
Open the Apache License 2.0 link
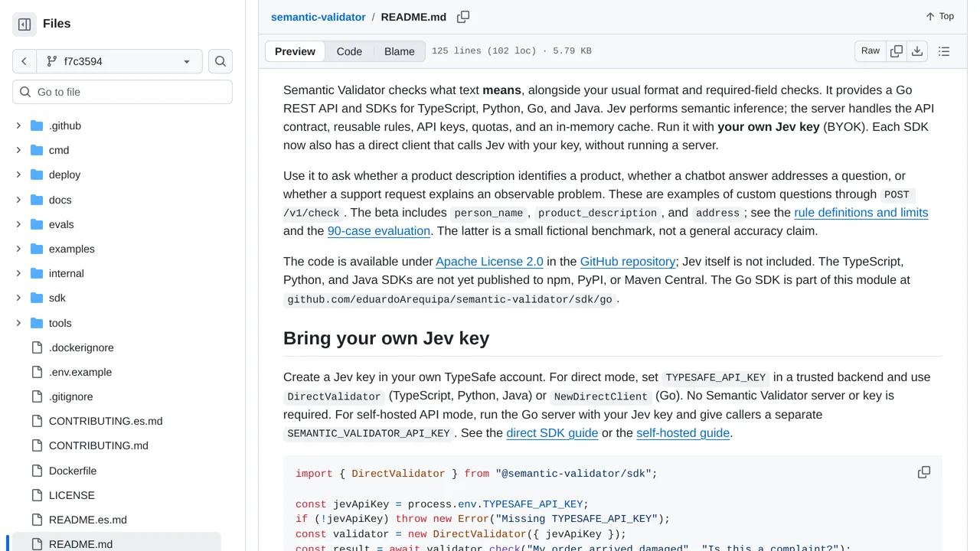[489, 262]
